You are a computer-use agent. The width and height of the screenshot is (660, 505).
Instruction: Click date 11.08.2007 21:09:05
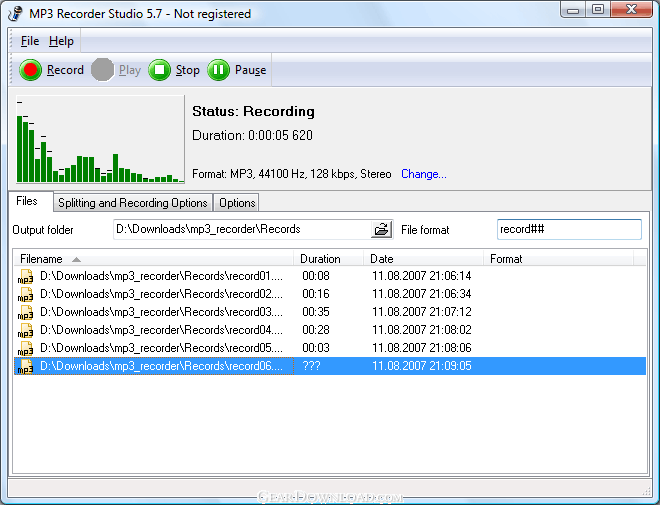point(422,366)
